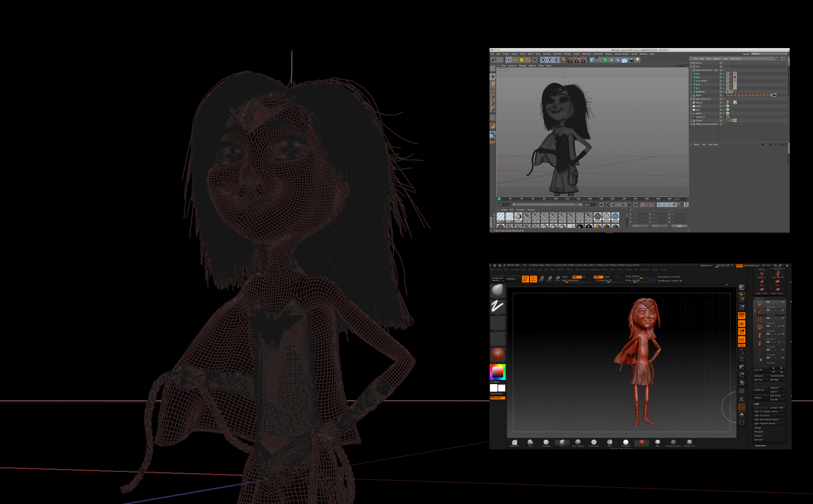Click Duplicate in ZBrush SubTool panel
This screenshot has width=813, height=504.
pyautogui.click(x=762, y=390)
